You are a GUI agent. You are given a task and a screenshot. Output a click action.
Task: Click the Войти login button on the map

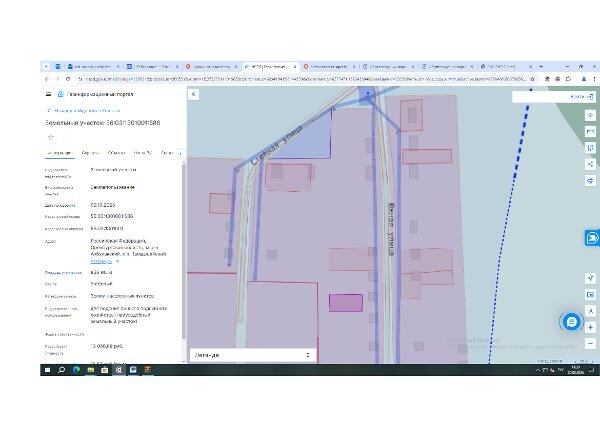pyautogui.click(x=581, y=97)
